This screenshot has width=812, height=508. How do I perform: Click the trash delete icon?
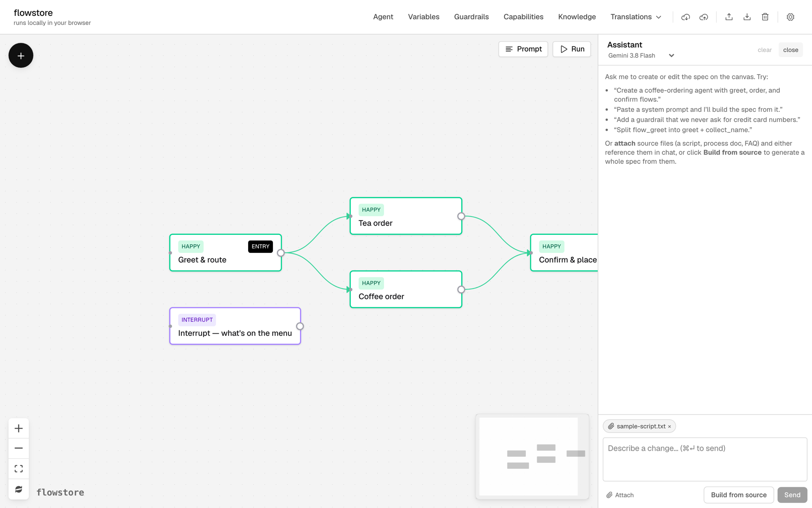pos(765,17)
